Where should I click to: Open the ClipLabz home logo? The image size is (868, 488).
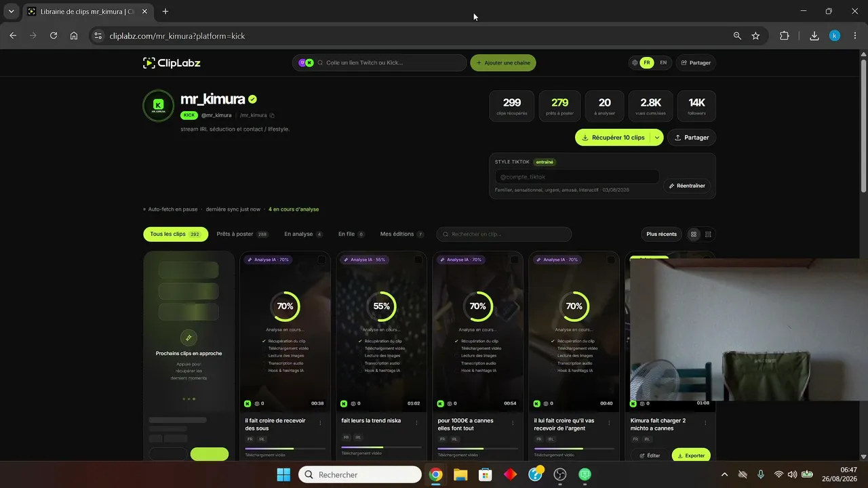coord(172,63)
